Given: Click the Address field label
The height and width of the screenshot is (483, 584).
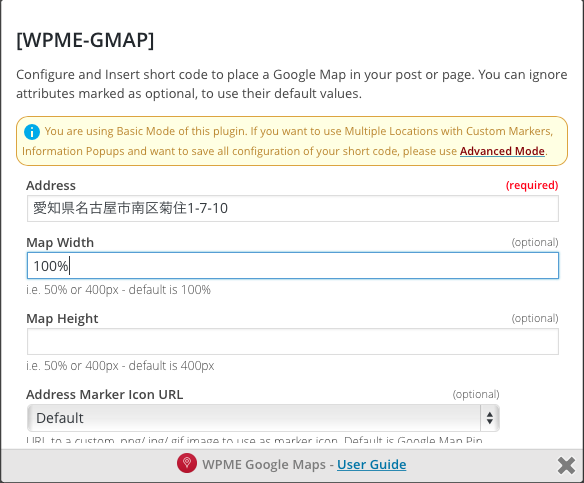Looking at the screenshot, I should click(51, 185).
